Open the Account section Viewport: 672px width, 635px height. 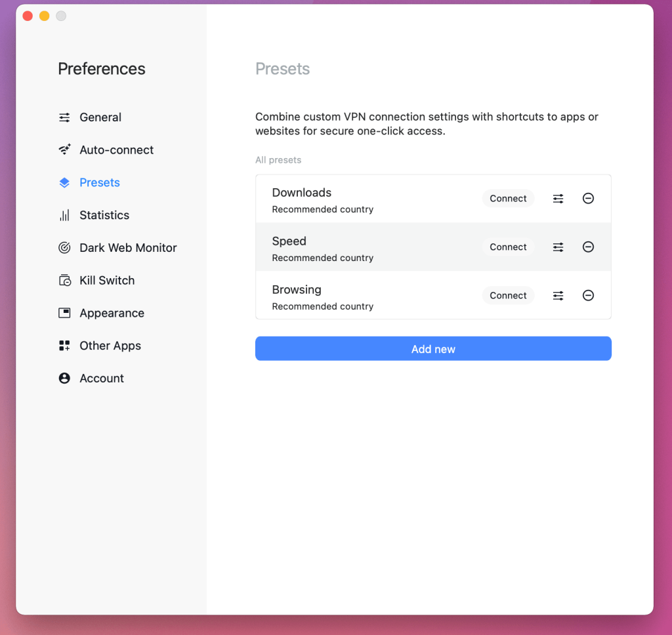coord(102,379)
